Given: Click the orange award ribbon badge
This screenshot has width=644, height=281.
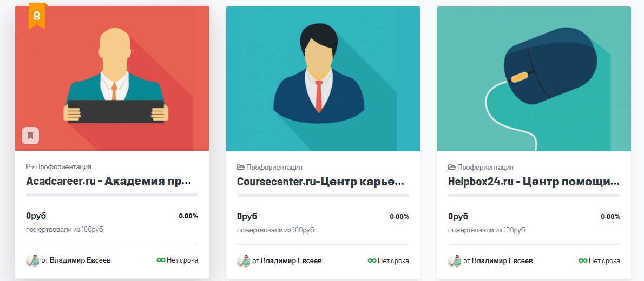Looking at the screenshot, I should click(x=37, y=16).
